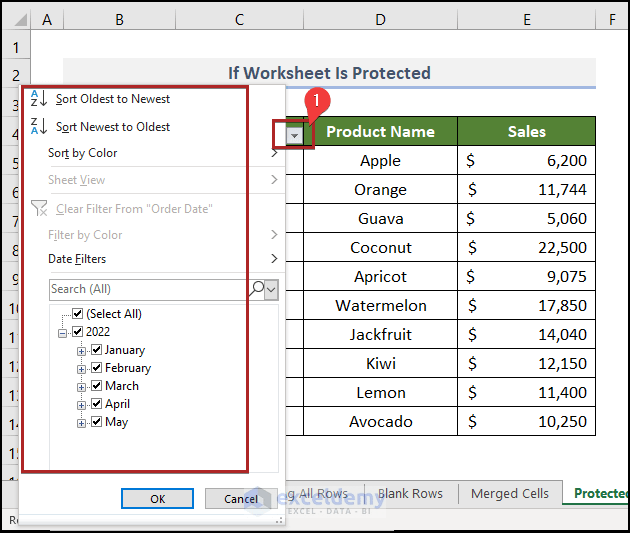This screenshot has width=630, height=533.
Task: Open the Date Filters submenu arrow
Action: [274, 259]
